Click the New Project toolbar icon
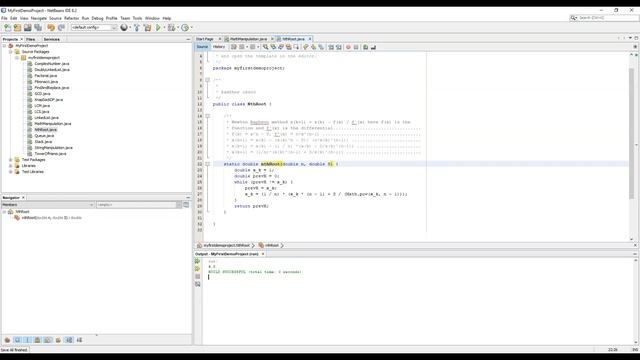This screenshot has width=640, height=360. tap(18, 28)
